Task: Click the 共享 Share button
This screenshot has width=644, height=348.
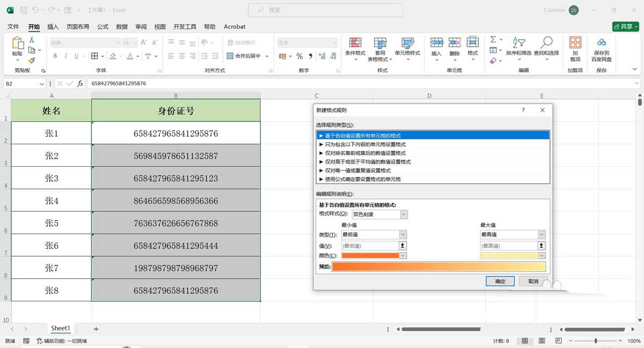Action: tap(625, 26)
